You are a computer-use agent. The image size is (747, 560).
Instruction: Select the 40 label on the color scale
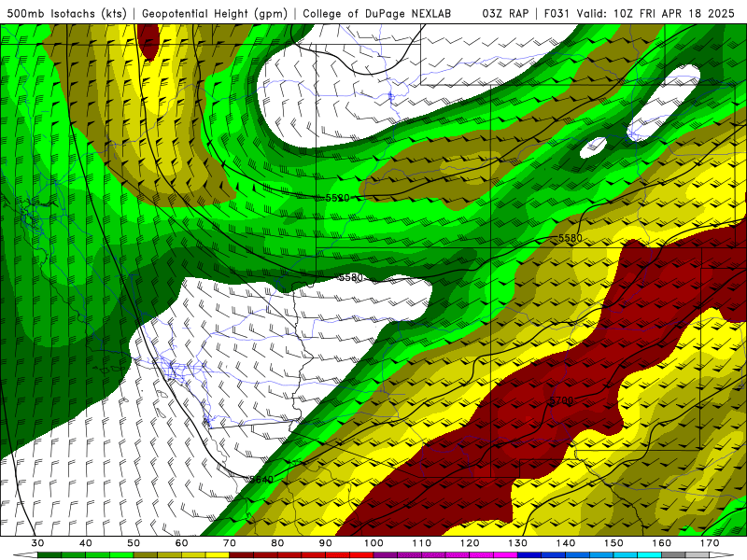(86, 543)
